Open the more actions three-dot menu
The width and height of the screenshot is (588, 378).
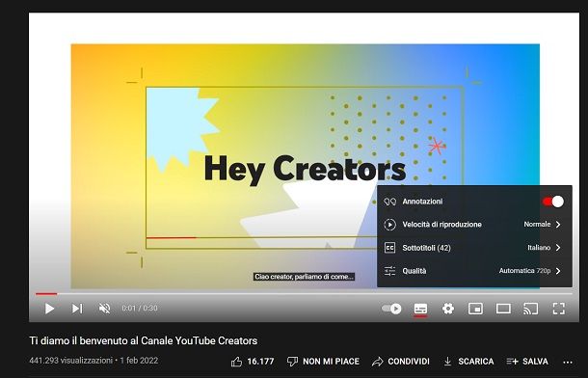point(568,362)
